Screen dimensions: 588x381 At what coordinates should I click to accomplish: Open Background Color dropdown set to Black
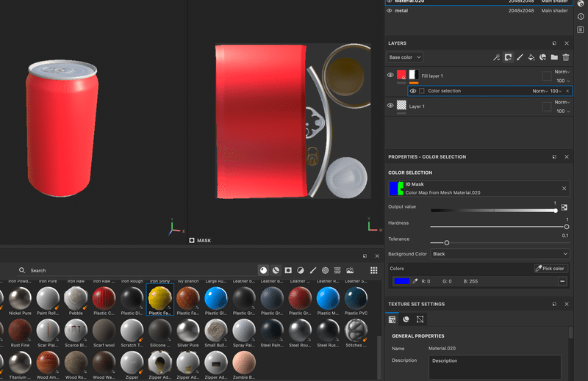point(501,254)
